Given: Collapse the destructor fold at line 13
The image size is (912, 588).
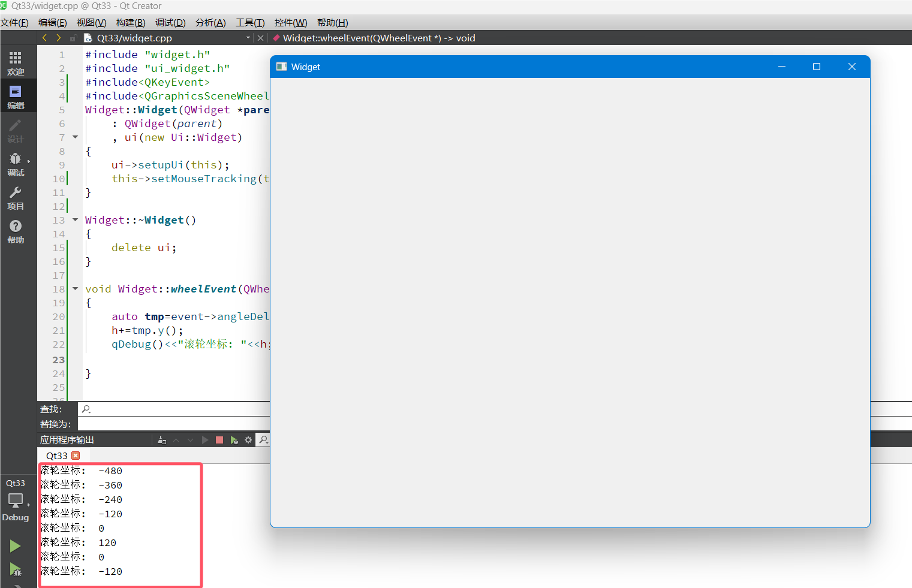Looking at the screenshot, I should tap(76, 220).
